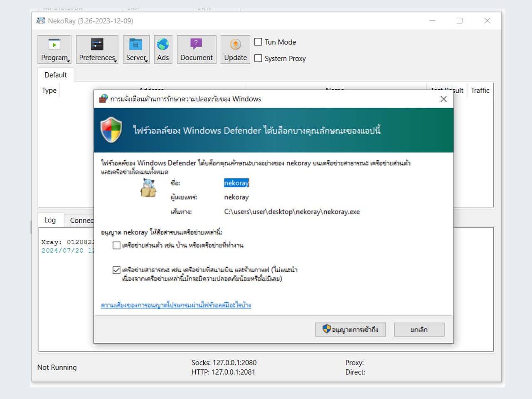This screenshot has width=532, height=399.
Task: Click the highlighted nekoray name field
Action: (236, 183)
